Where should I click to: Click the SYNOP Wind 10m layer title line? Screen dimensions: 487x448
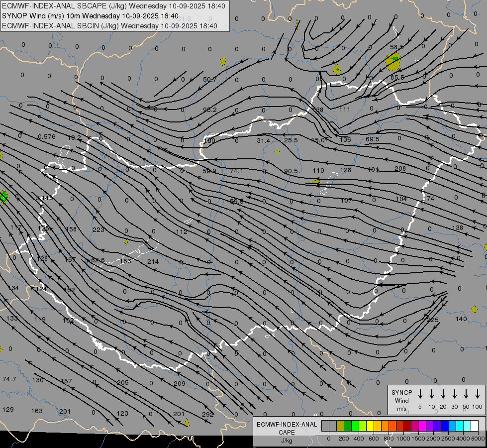[x=91, y=16]
